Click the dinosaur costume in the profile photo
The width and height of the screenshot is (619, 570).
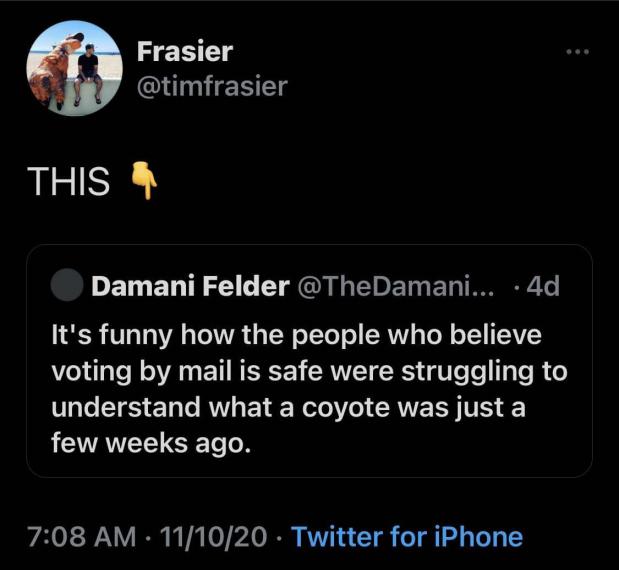(x=52, y=72)
